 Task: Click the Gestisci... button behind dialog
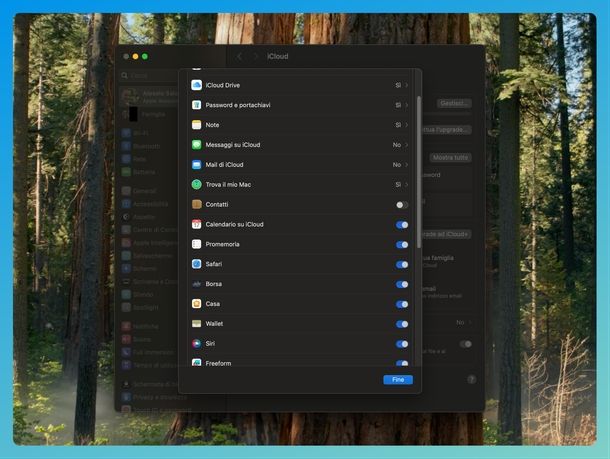pyautogui.click(x=454, y=103)
